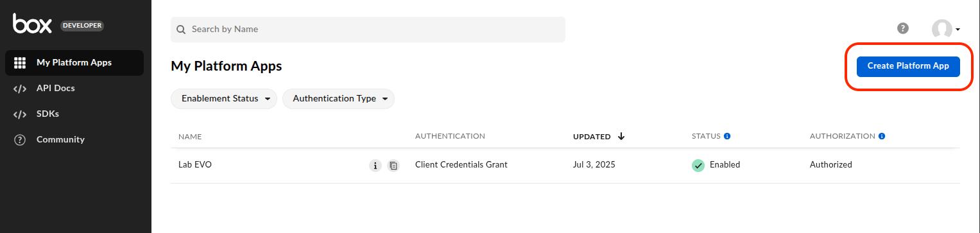Click the Lab EVO info icon
This screenshot has height=233, width=980.
[375, 166]
